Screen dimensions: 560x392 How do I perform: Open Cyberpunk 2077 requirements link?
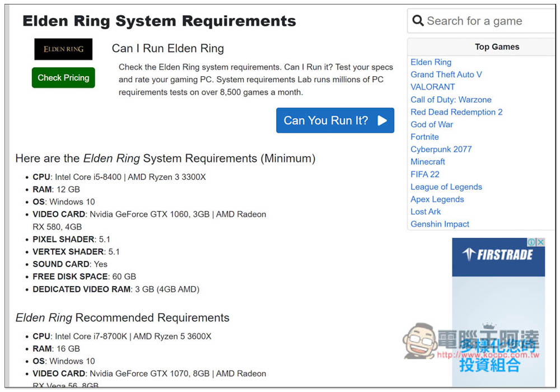[441, 149]
